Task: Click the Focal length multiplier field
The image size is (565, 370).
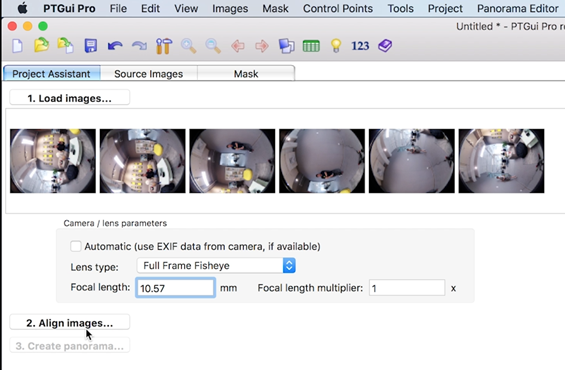Action: tap(407, 288)
